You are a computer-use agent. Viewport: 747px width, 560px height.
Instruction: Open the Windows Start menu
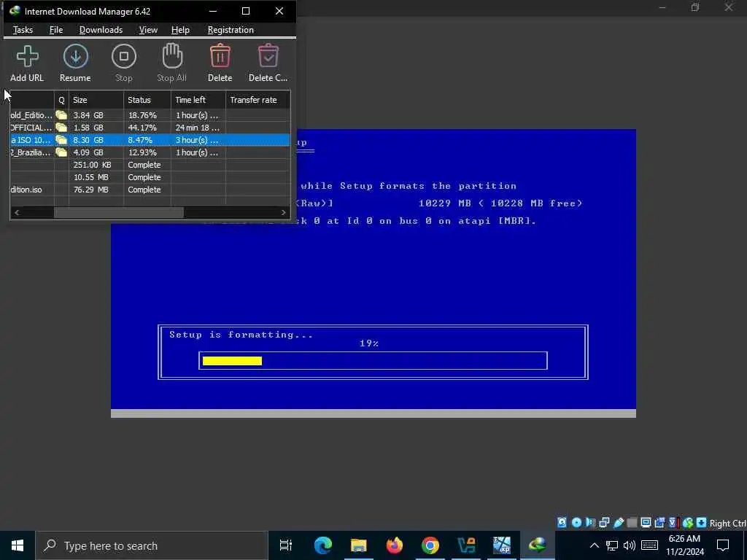(18, 545)
